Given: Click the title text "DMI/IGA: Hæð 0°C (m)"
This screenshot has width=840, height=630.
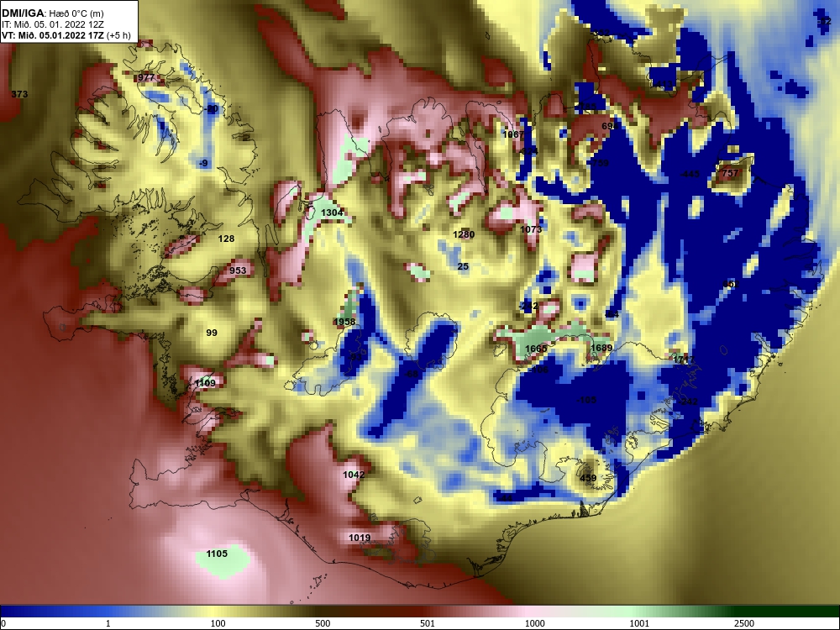Looking at the screenshot, I should coord(52,13).
